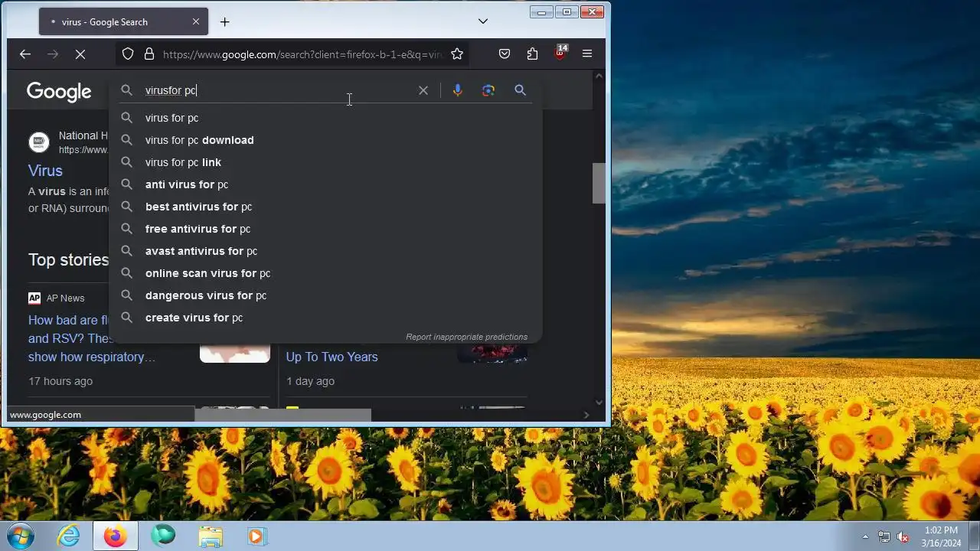Click the 'Top stories' heading

pos(68,259)
